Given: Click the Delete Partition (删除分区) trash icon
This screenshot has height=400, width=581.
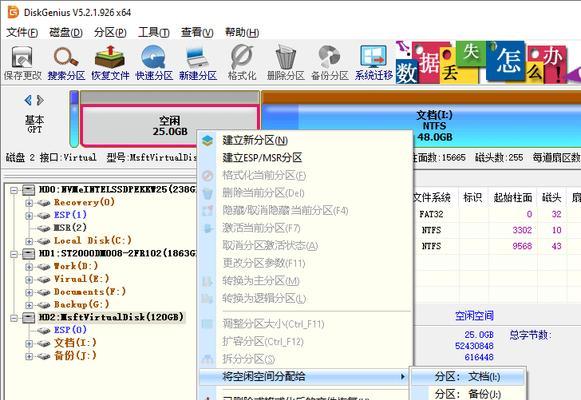Looking at the screenshot, I should pos(286,63).
